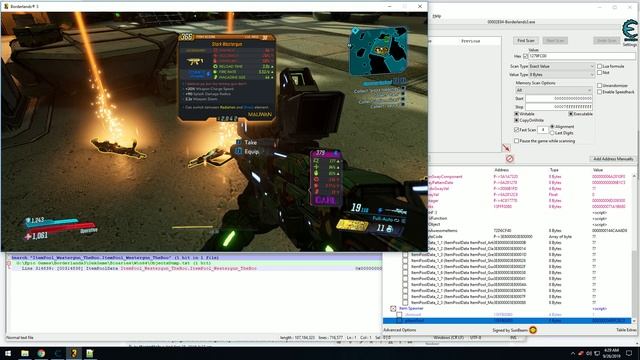This screenshot has height=360, width=640.
Task: Toggle the CopyOnWrite checkbox
Action: pos(517,120)
